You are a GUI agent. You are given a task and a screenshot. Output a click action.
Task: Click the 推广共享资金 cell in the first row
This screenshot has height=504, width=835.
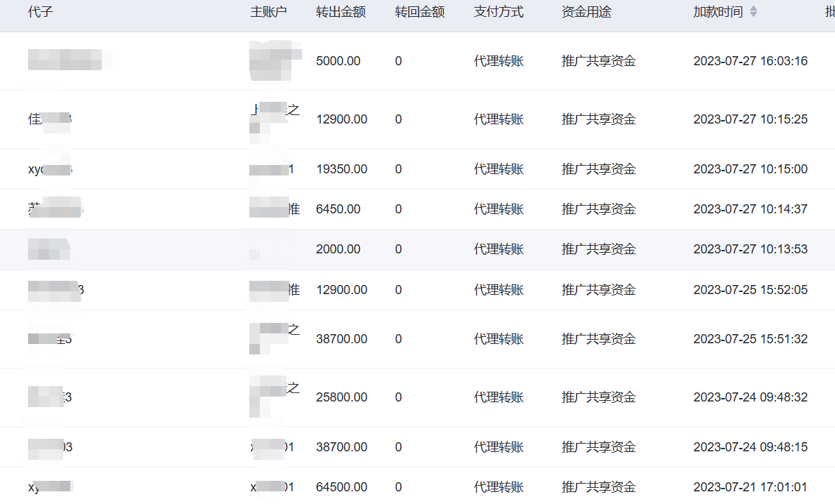tap(598, 61)
